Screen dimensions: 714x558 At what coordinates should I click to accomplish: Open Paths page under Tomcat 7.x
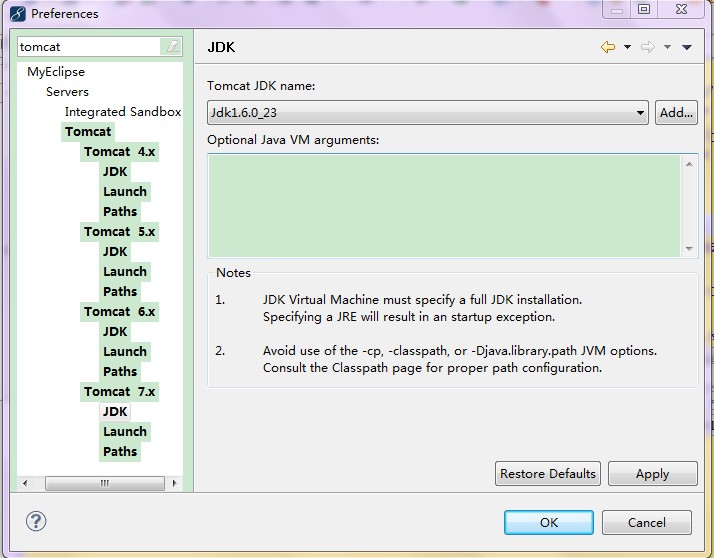pyautogui.click(x=120, y=452)
